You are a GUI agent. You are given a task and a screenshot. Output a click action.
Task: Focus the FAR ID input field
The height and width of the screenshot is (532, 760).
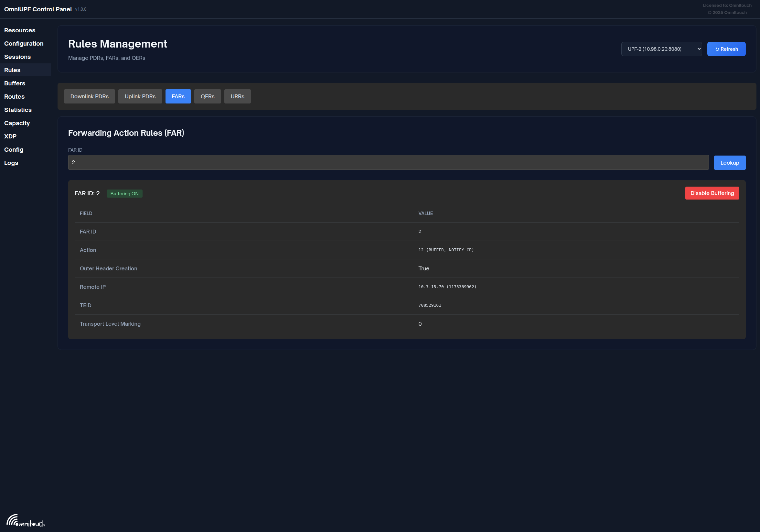pos(388,163)
